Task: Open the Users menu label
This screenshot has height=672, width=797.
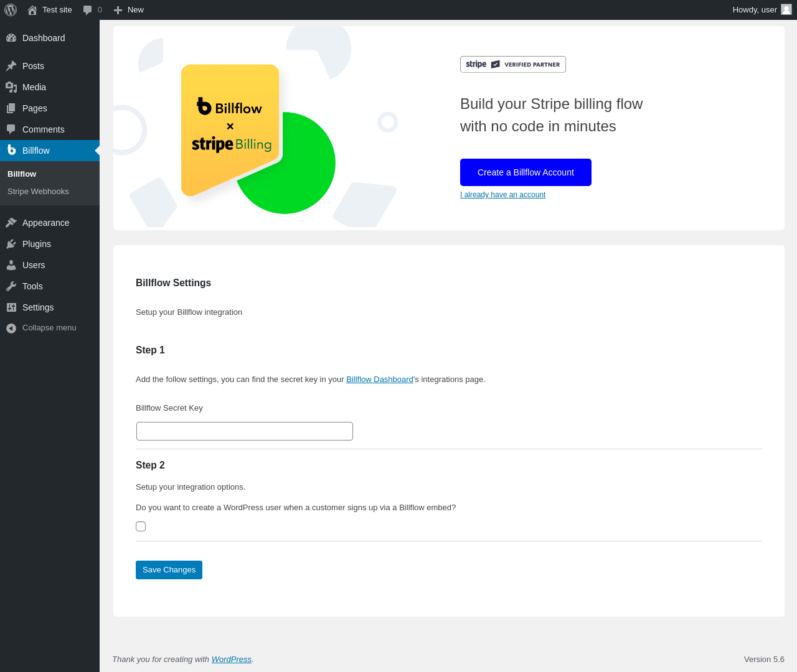Action: pos(34,265)
